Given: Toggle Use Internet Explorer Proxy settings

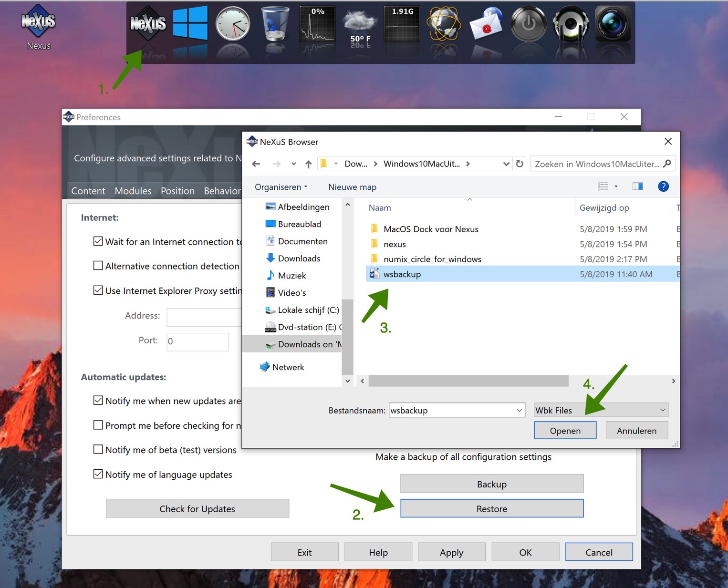Looking at the screenshot, I should [x=98, y=290].
